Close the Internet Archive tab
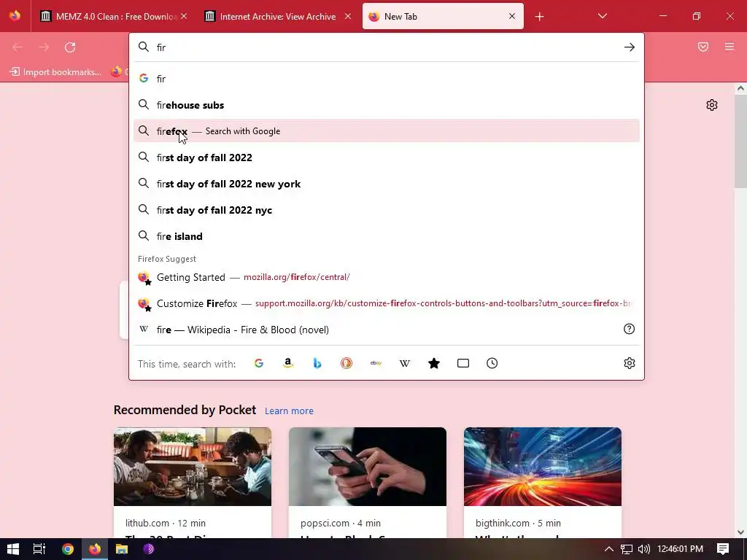 coord(348,16)
